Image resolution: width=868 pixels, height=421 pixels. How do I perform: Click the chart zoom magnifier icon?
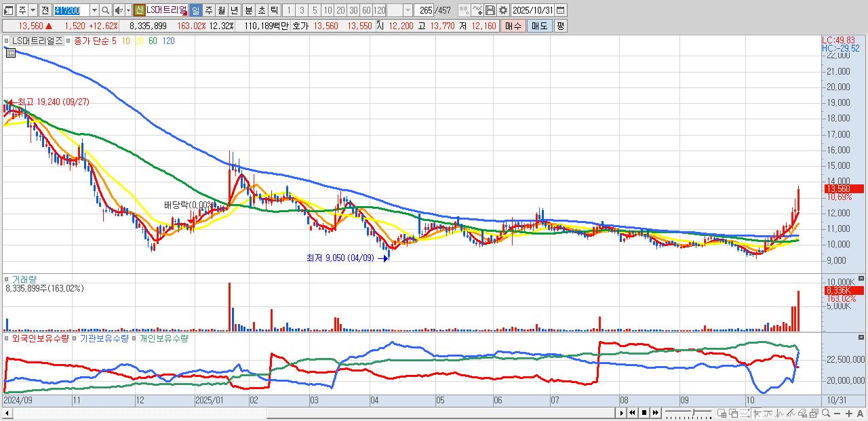pos(826,413)
